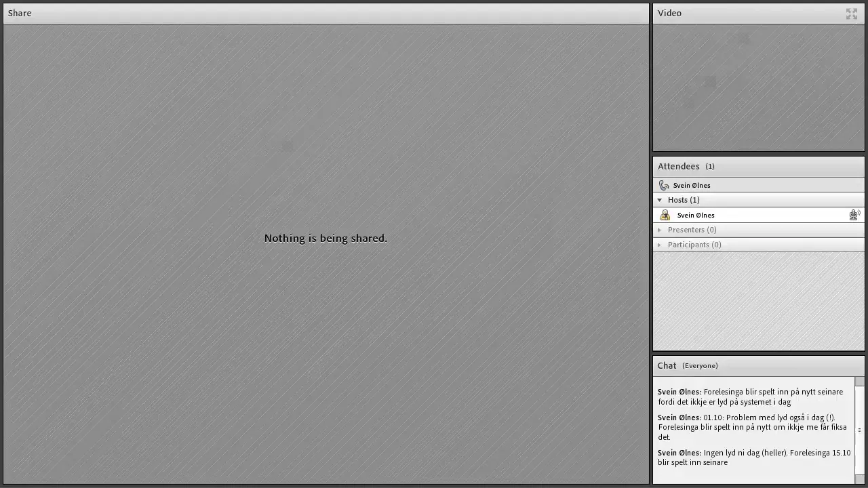Viewport: 868px width, 488px height.
Task: Click the Svein Ølnes name next to the phone icon
Action: pos(692,185)
